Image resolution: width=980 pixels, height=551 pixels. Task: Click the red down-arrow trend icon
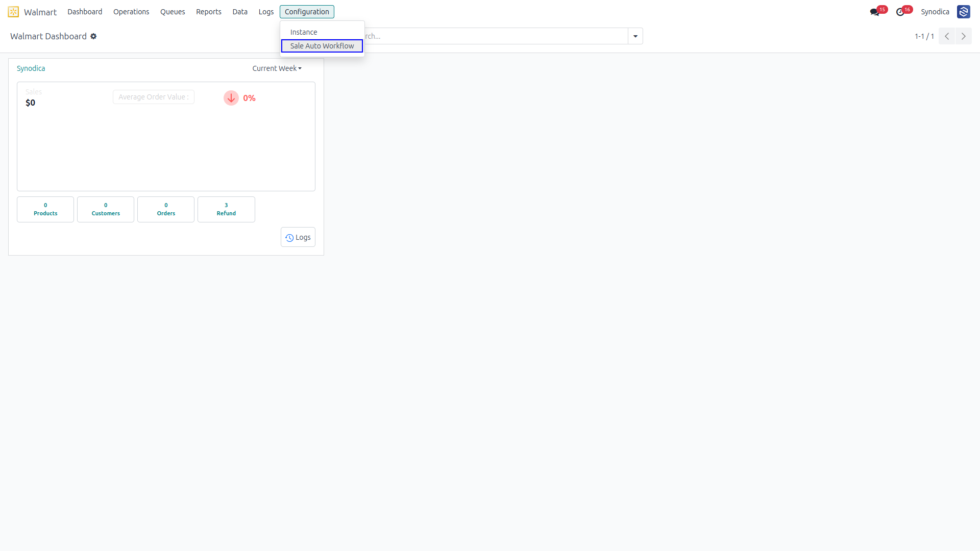tap(231, 98)
